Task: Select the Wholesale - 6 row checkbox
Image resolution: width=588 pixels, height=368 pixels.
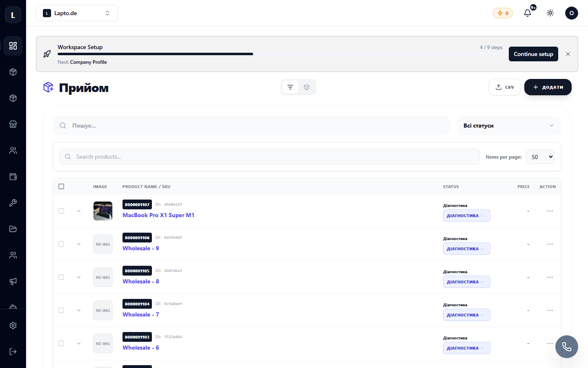Action: click(x=61, y=343)
